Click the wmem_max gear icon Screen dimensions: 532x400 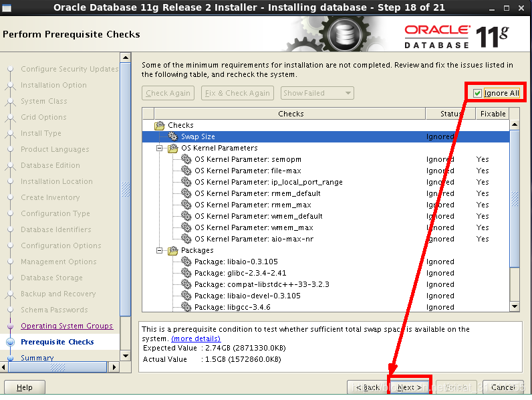[x=186, y=227]
